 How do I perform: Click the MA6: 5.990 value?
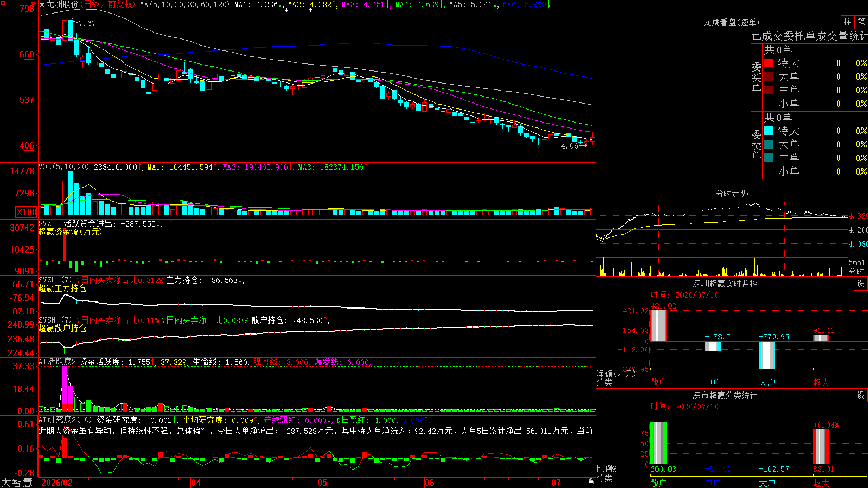pos(527,4)
